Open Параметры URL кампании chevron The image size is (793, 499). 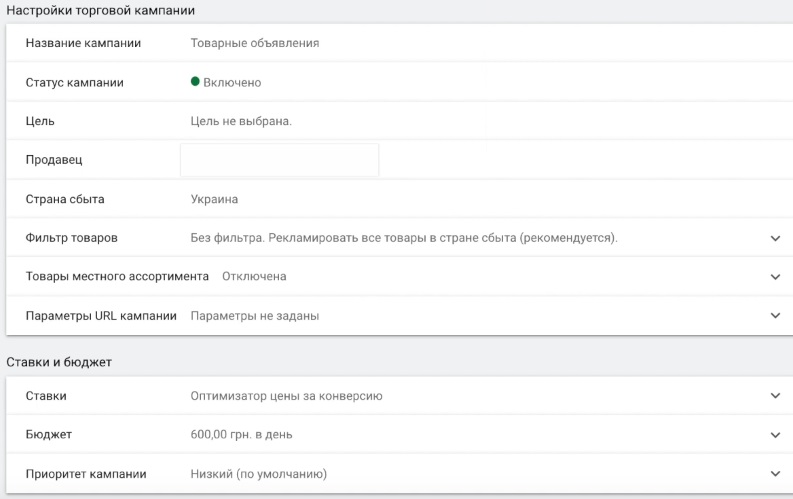pos(775,315)
